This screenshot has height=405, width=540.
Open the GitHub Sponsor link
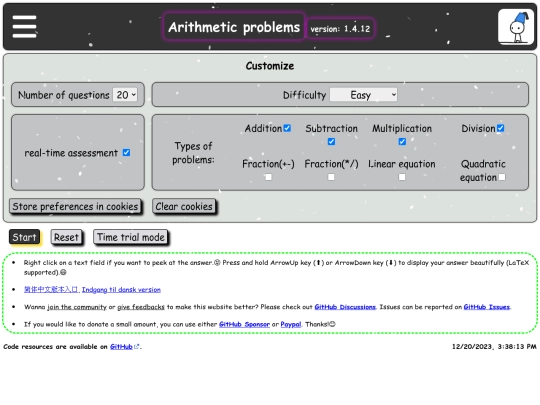point(244,324)
